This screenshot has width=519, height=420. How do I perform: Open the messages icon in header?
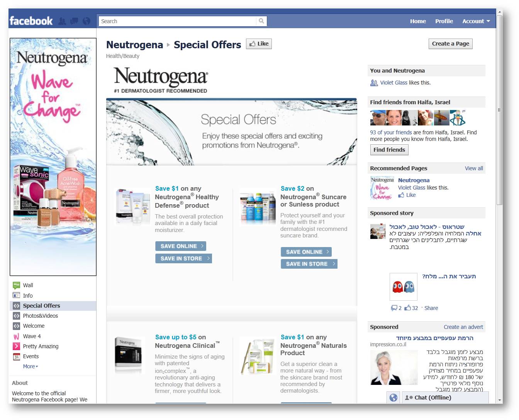74,21
